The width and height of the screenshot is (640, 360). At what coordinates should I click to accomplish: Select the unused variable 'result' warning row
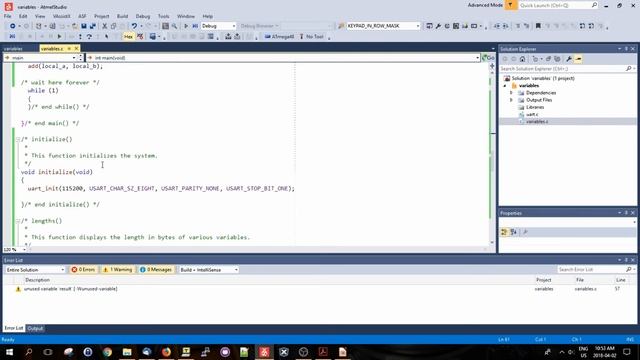tap(320, 289)
